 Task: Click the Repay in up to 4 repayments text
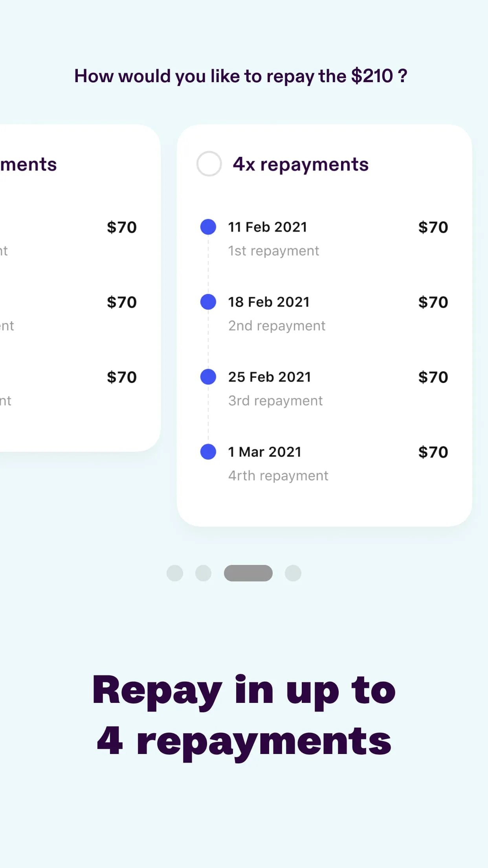pos(244,715)
